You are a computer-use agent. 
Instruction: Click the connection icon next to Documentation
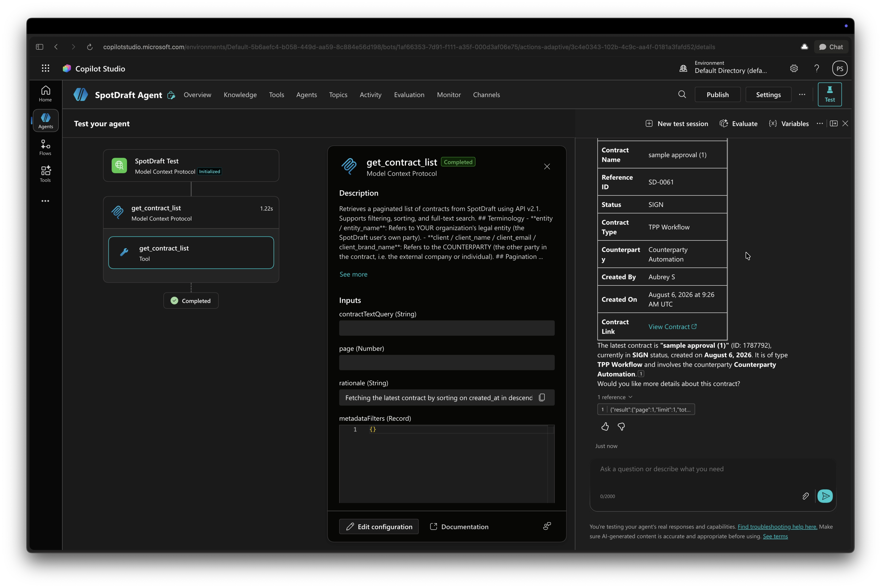coord(547,526)
